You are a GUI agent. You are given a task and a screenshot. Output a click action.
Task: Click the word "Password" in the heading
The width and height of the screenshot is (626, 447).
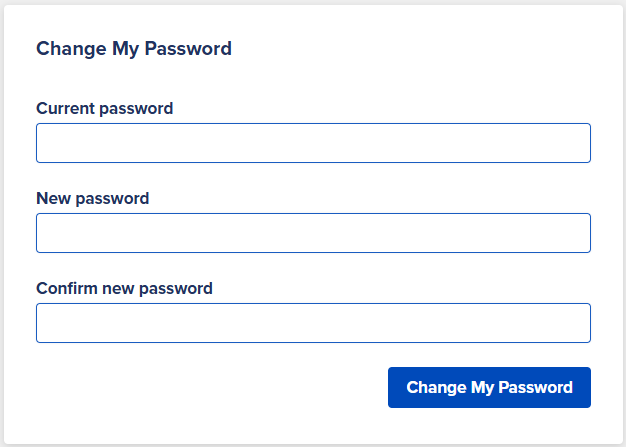coord(188,49)
